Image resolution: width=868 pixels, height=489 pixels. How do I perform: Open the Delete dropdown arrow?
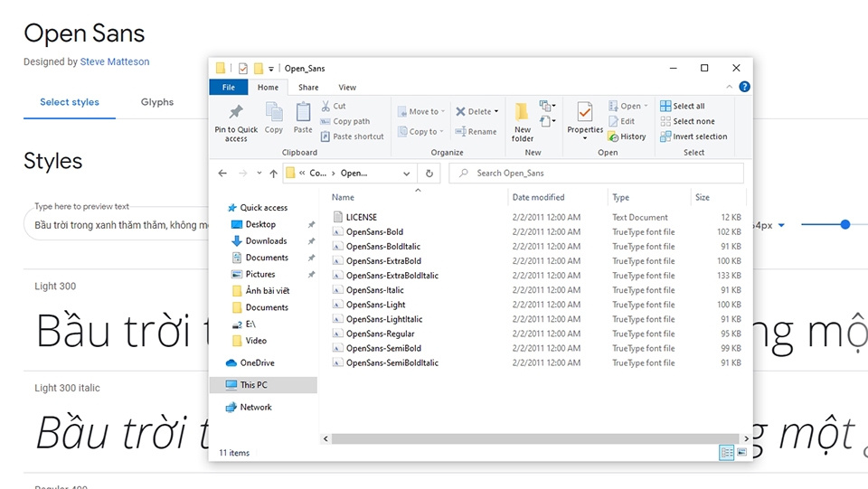(496, 112)
